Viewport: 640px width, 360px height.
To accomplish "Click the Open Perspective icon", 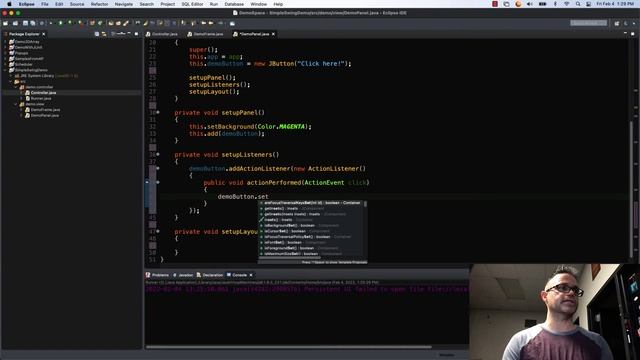I will click(x=617, y=23).
